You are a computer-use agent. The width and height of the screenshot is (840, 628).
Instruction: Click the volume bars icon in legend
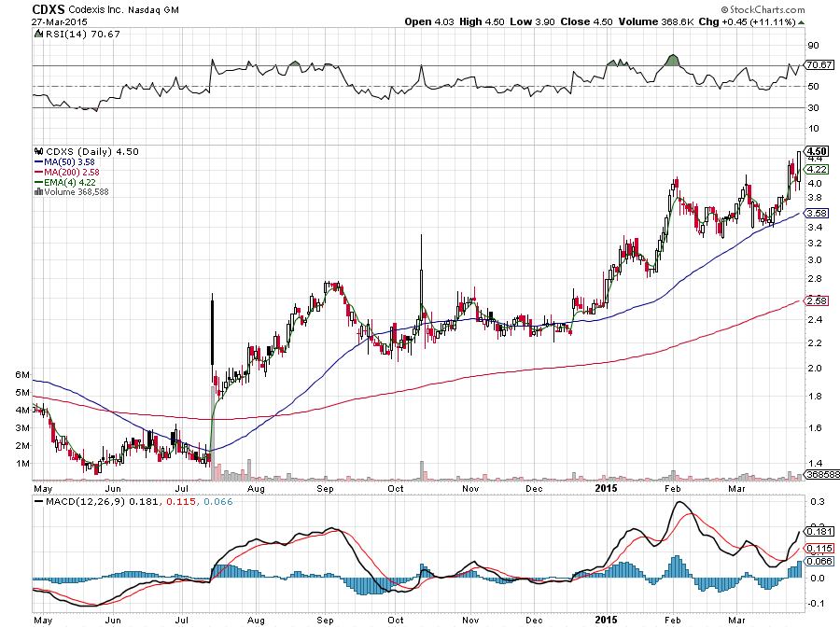(38, 191)
